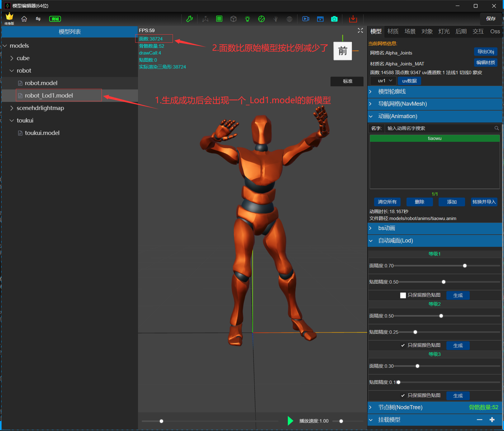
Task: Click the 标准 view mode button
Action: 347,81
